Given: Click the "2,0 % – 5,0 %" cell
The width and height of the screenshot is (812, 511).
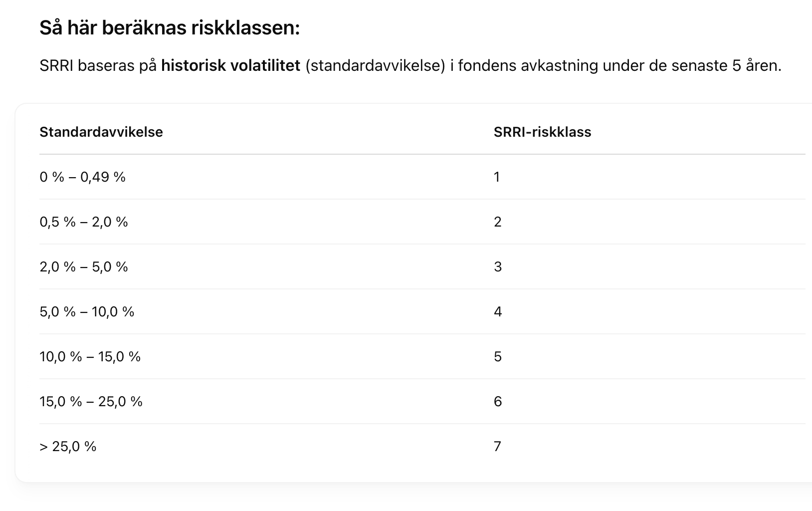Looking at the screenshot, I should 84,267.
